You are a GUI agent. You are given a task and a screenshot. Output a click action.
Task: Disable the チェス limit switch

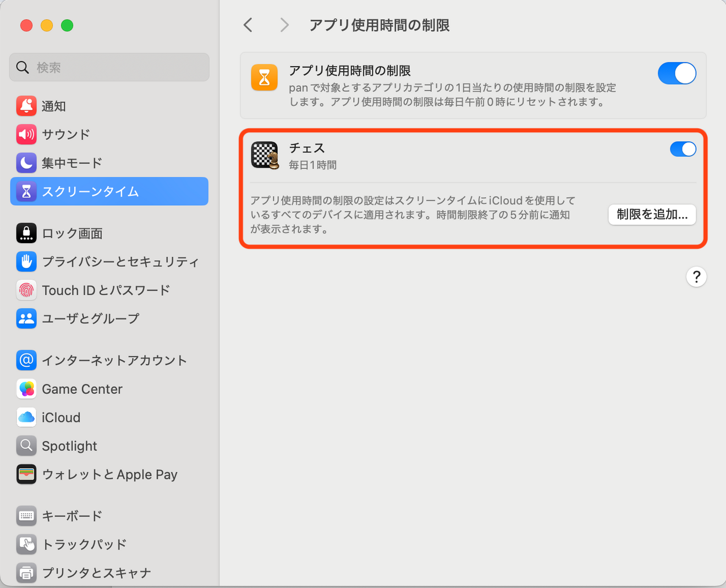click(683, 149)
